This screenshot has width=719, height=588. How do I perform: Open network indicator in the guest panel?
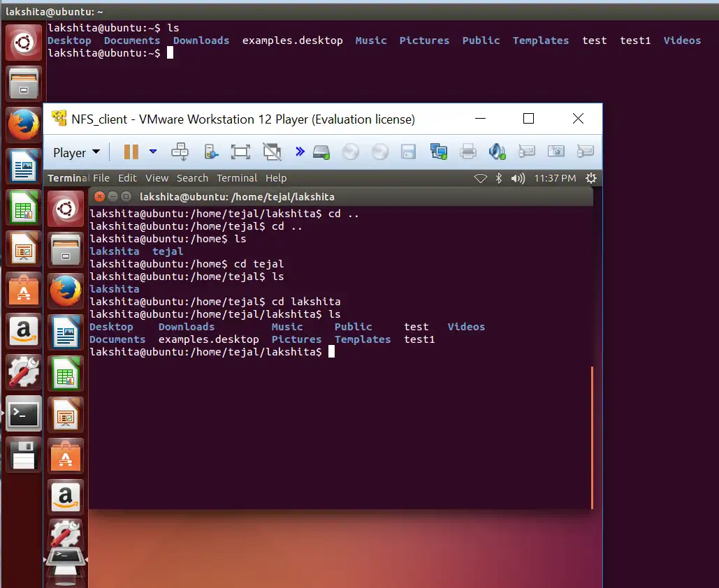pyautogui.click(x=480, y=178)
